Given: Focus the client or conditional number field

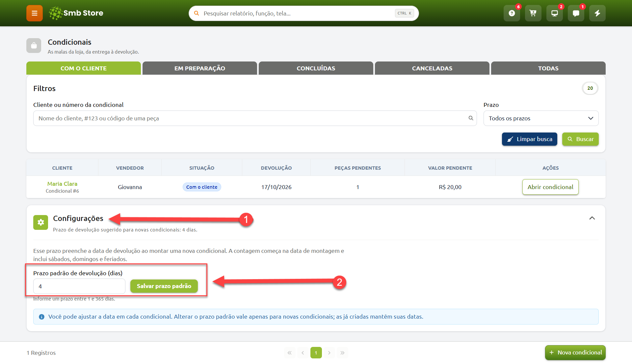Looking at the screenshot, I should pos(255,118).
